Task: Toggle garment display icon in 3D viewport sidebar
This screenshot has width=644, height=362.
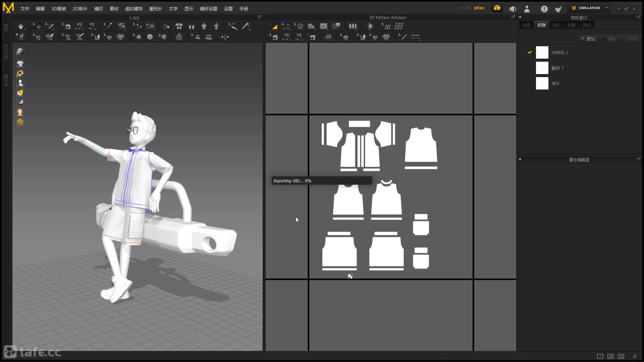Action: click(x=20, y=64)
